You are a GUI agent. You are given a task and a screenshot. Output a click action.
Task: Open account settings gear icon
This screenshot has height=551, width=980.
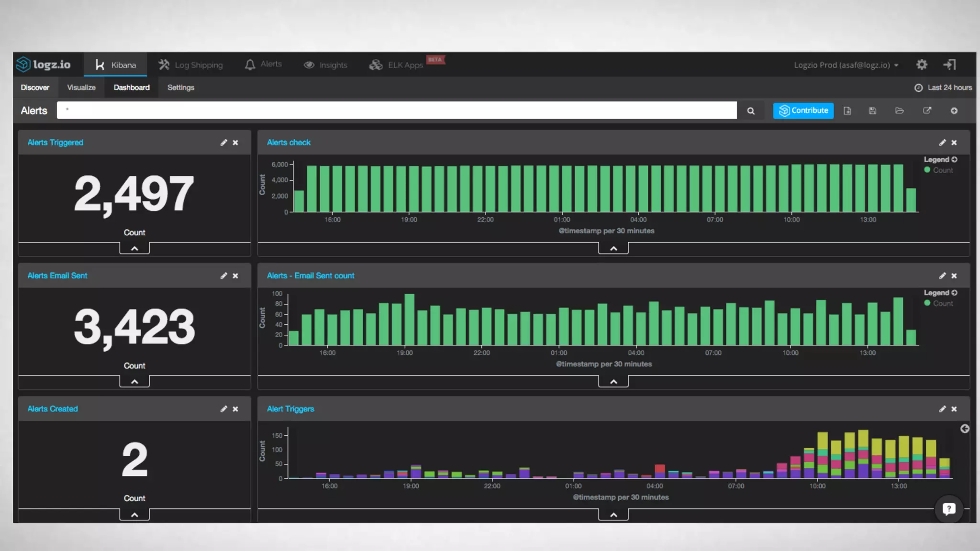[922, 65]
